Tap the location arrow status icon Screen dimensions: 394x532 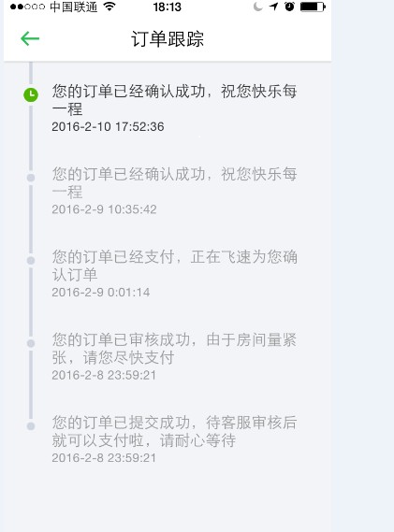coord(274,7)
